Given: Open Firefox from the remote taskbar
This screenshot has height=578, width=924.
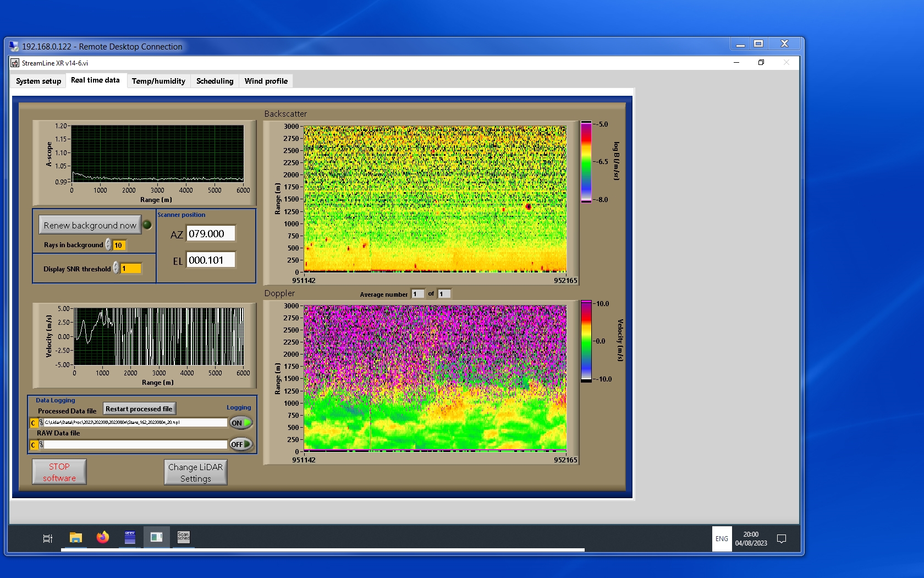Looking at the screenshot, I should pyautogui.click(x=103, y=537).
